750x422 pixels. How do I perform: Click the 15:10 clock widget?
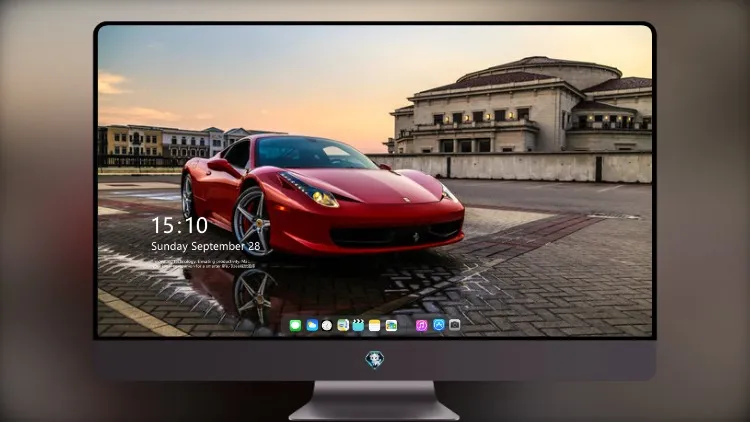(179, 225)
